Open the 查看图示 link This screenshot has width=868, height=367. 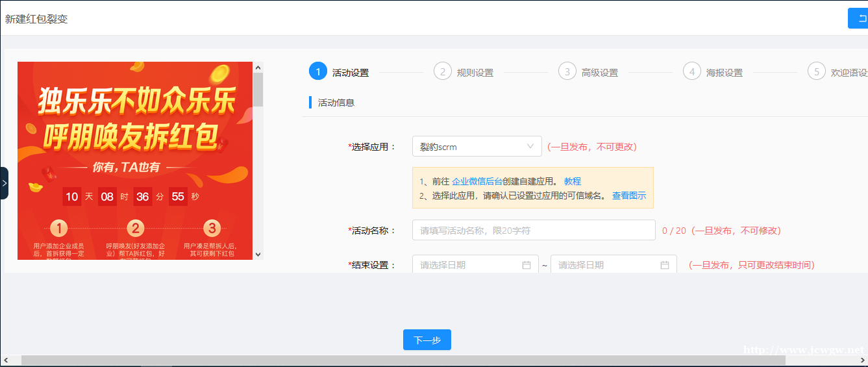(x=629, y=196)
